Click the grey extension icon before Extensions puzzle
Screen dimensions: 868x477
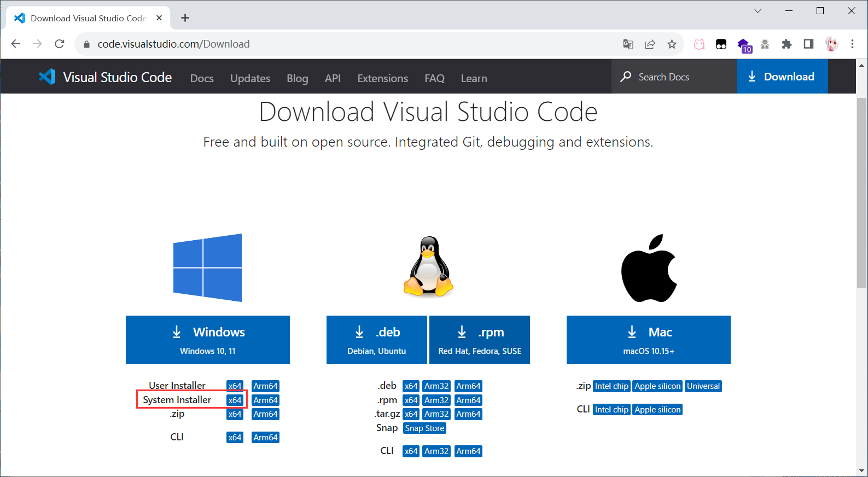765,44
